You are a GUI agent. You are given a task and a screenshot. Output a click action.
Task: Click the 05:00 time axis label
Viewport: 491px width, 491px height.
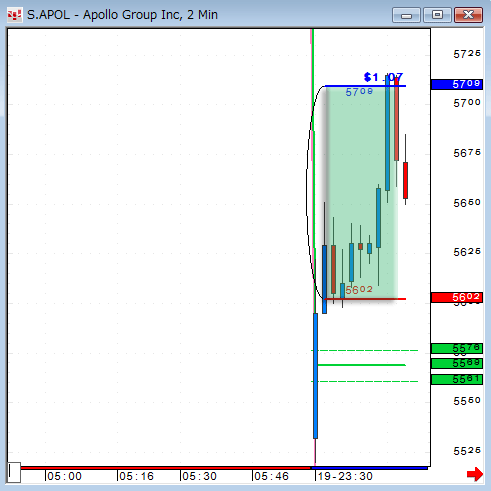pos(64,476)
